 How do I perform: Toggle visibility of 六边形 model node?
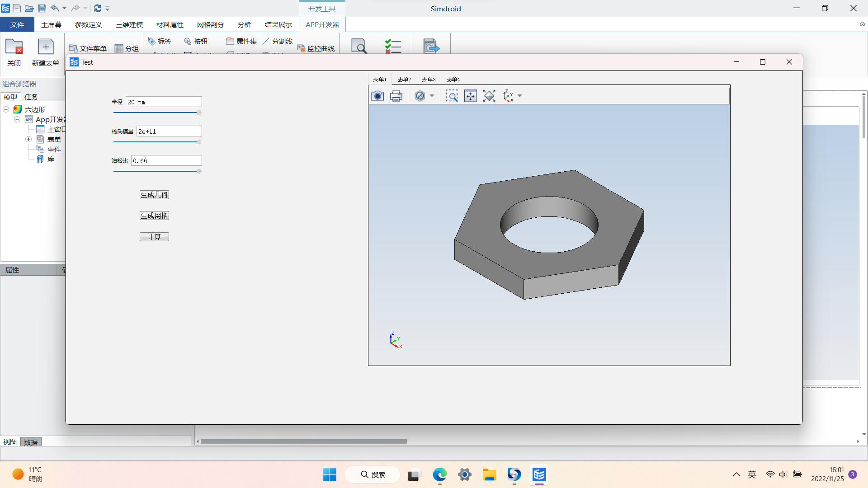pyautogui.click(x=5, y=110)
